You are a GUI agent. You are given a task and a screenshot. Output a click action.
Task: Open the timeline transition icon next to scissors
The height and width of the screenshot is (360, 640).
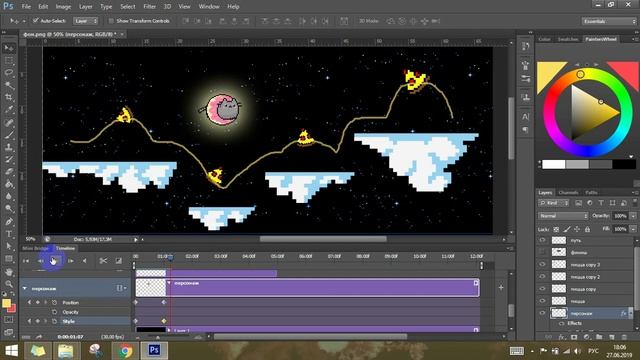pos(118,260)
